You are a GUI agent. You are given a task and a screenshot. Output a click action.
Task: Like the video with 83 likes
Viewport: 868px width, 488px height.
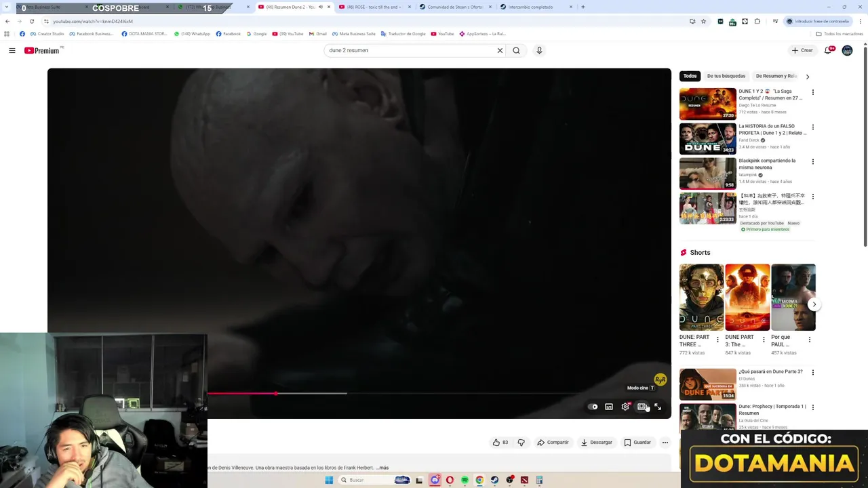click(500, 443)
